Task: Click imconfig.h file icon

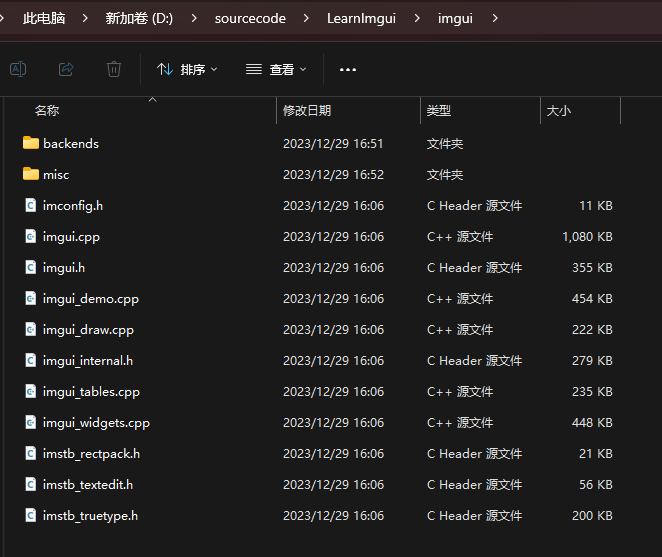Action: [x=31, y=205]
